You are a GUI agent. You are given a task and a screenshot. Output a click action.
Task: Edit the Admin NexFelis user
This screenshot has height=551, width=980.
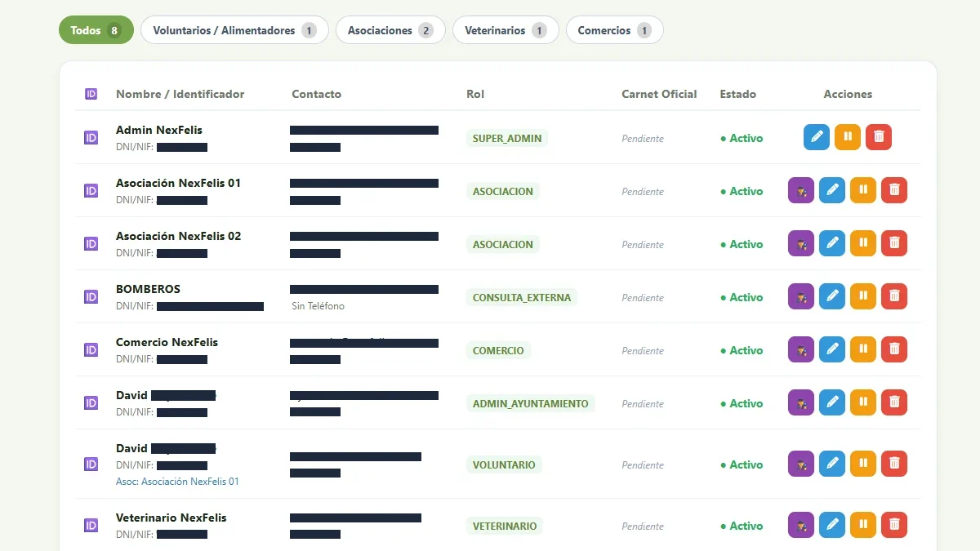817,137
